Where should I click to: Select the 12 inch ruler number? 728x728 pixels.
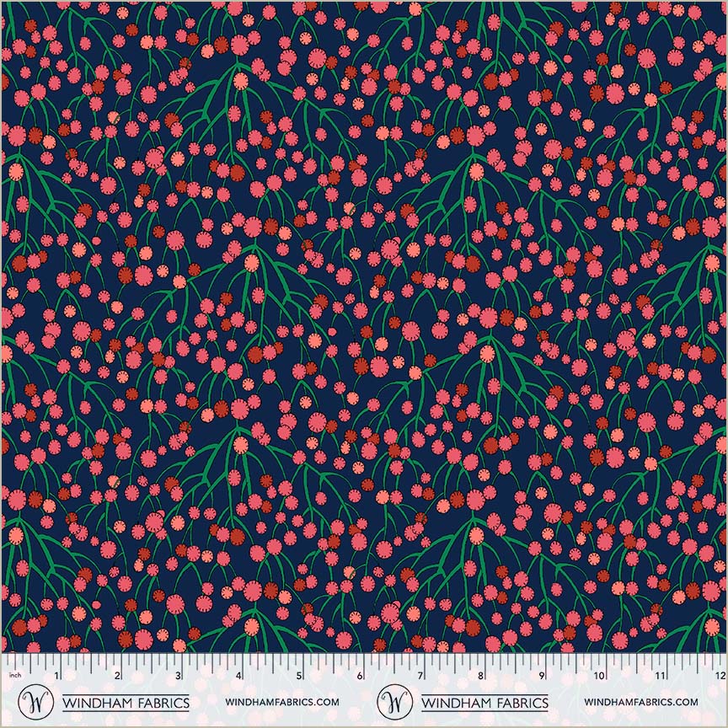tap(719, 676)
